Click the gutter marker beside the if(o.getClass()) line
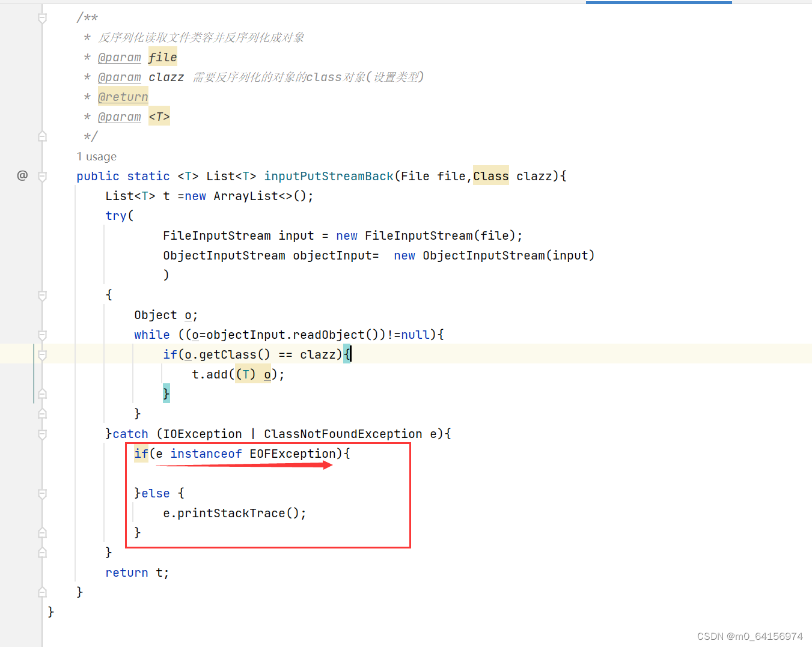The width and height of the screenshot is (812, 647). coord(42,354)
